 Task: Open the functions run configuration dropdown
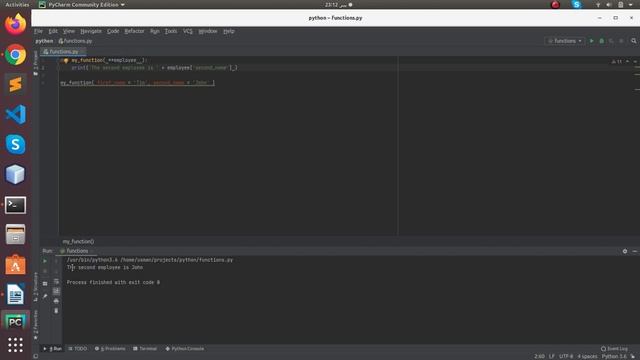tap(565, 41)
